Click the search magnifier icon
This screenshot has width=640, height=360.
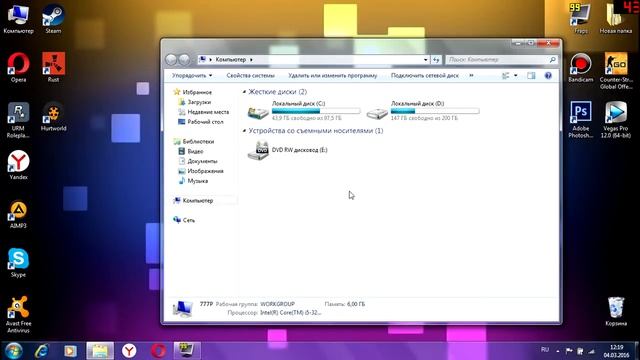tap(552, 60)
